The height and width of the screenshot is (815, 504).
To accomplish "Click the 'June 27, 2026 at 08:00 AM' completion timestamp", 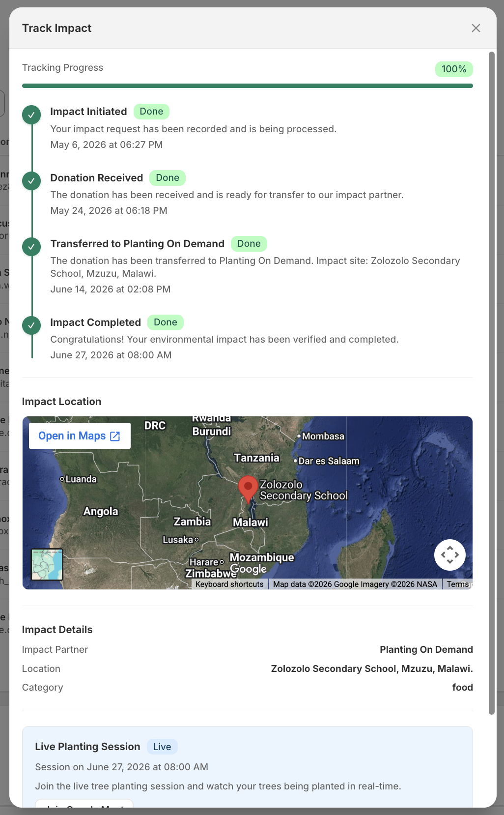I will point(111,355).
